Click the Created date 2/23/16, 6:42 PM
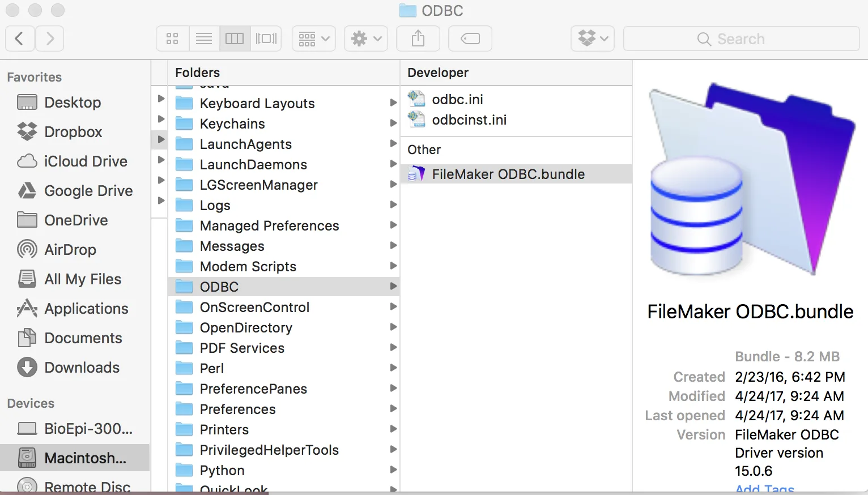The image size is (868, 495). click(790, 377)
